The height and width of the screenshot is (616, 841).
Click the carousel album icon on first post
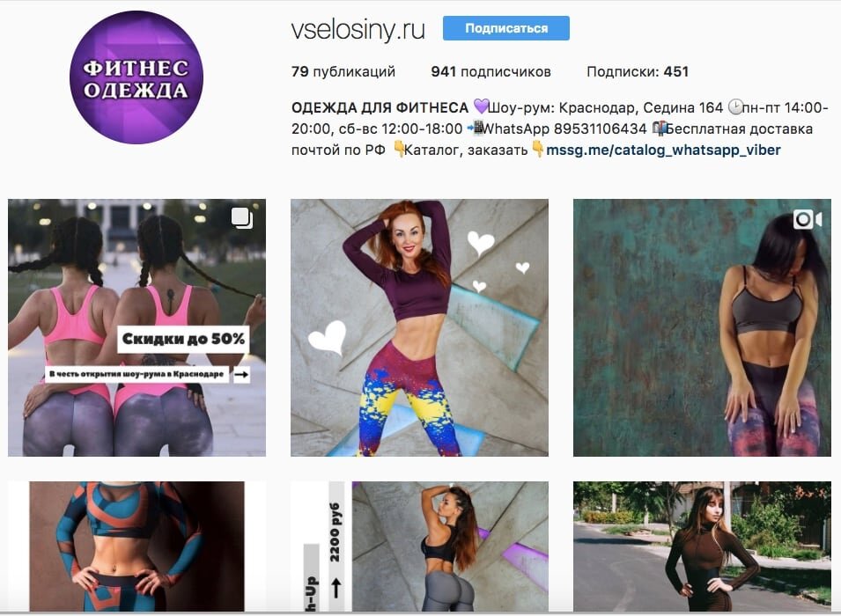[242, 218]
